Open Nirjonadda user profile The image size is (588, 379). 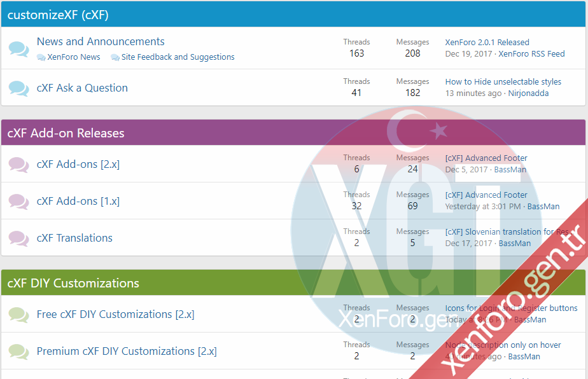coord(528,93)
